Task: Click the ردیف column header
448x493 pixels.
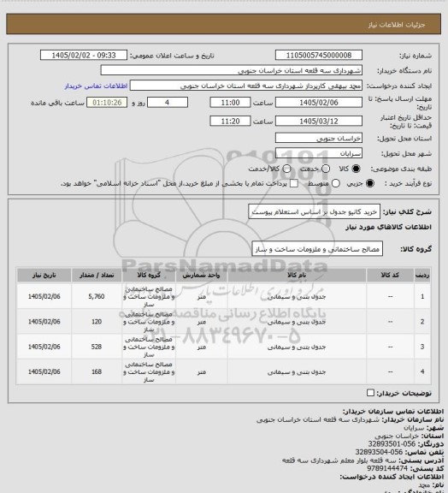Action: (422, 275)
